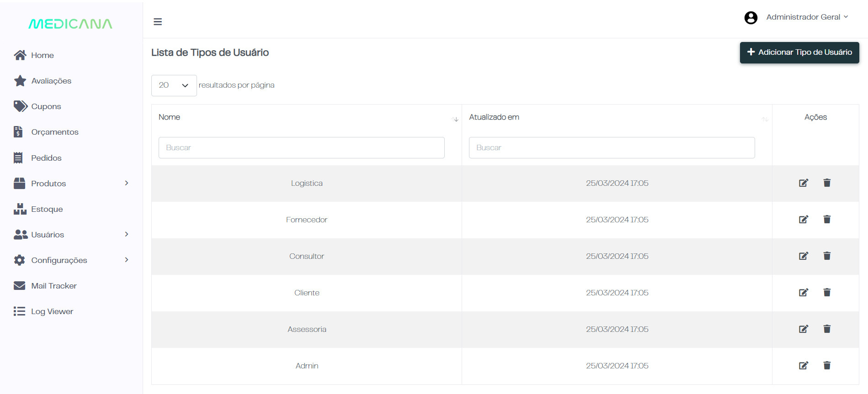The image size is (868, 394).
Task: Click trash icon for Cliente row
Action: pyautogui.click(x=826, y=293)
